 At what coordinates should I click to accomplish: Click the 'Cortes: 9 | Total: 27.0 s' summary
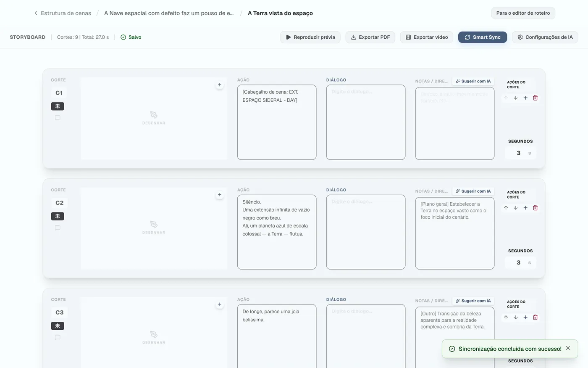pyautogui.click(x=83, y=37)
